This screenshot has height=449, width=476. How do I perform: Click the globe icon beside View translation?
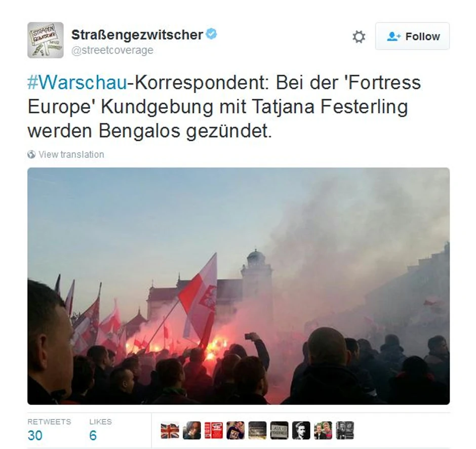31,154
